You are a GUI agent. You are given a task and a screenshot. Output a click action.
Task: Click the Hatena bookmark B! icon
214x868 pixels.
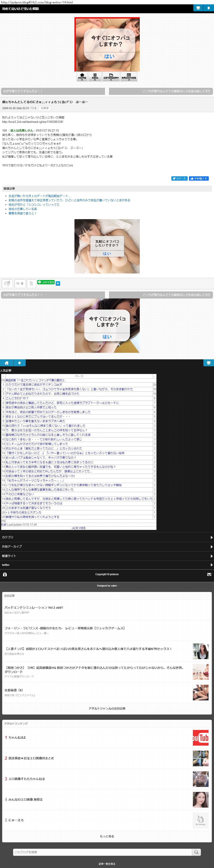pyautogui.click(x=58, y=283)
